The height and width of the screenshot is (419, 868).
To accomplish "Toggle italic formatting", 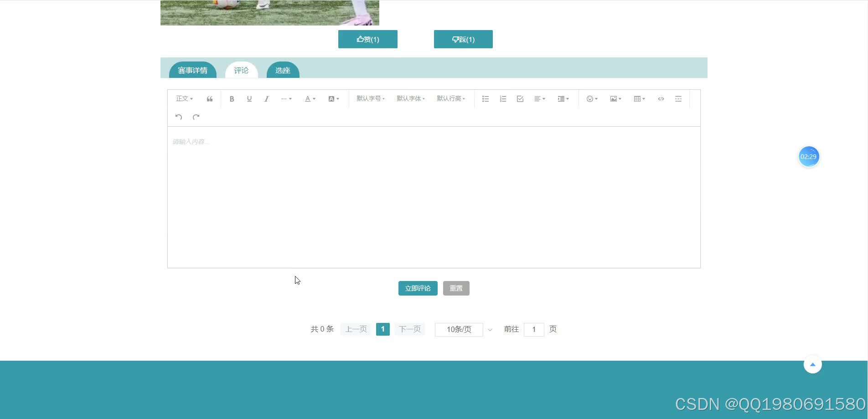I will (x=266, y=99).
